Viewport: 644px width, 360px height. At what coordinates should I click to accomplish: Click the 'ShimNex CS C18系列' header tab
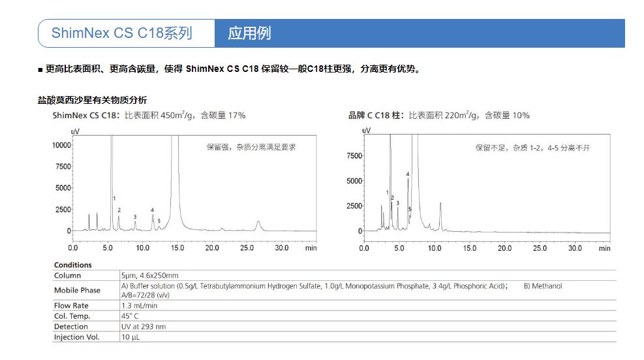(126, 33)
